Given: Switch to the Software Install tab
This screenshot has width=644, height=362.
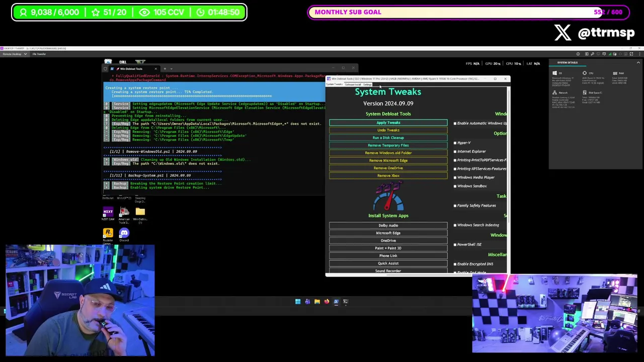Looking at the screenshot, I should click(x=353, y=84).
